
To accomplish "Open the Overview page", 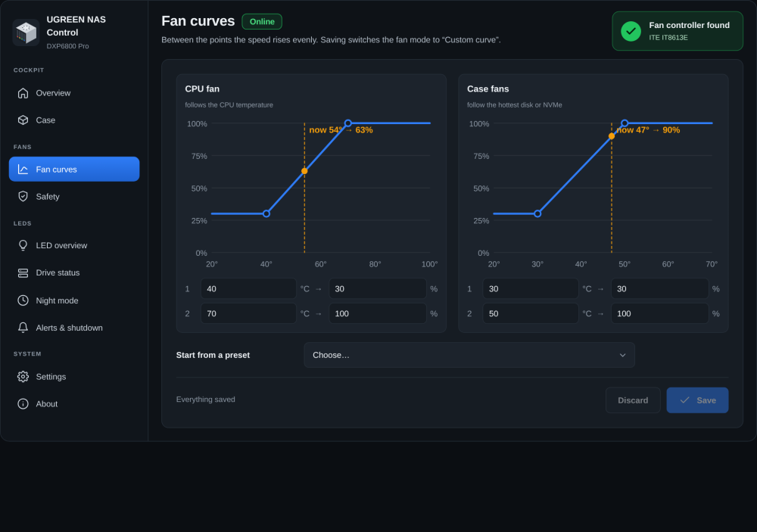I will [74, 93].
